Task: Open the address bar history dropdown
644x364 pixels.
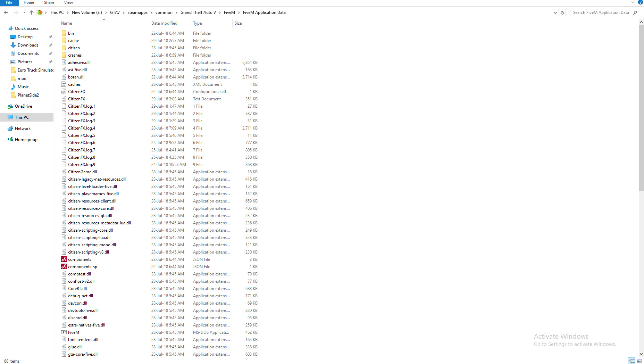Action: tap(555, 13)
